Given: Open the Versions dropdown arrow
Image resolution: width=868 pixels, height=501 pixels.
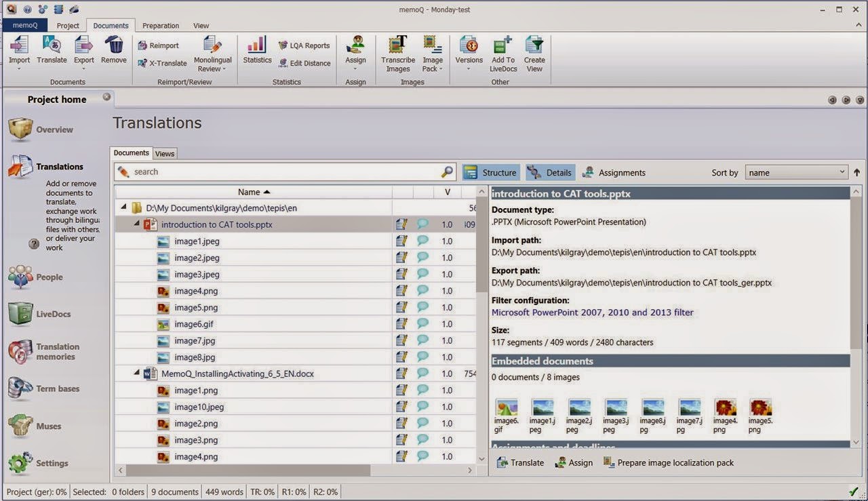Looking at the screenshot, I should [469, 68].
